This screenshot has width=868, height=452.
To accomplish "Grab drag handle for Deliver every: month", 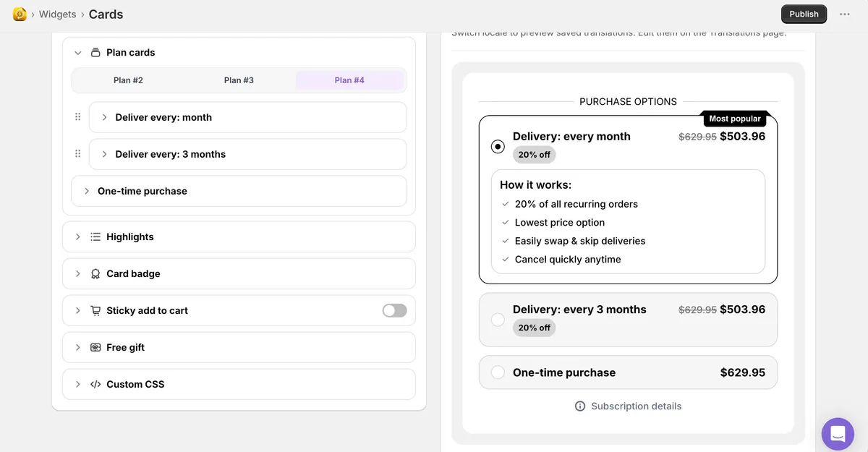I will pyautogui.click(x=78, y=117).
